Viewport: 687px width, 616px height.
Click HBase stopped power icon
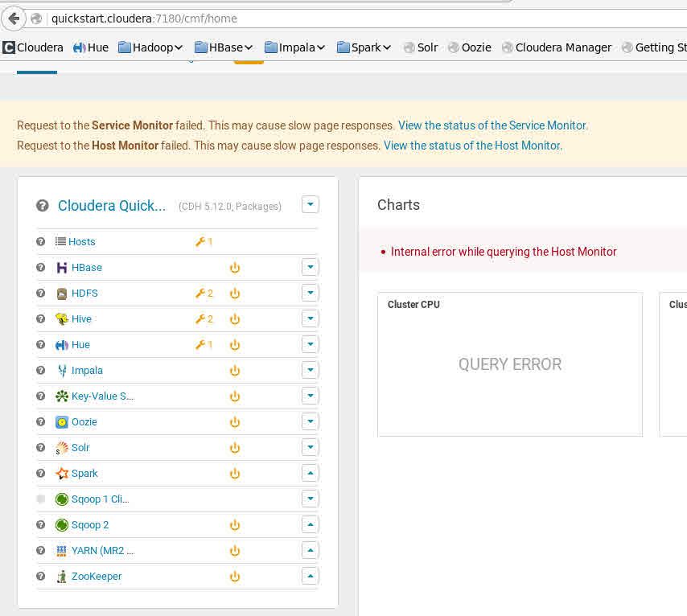(x=235, y=268)
